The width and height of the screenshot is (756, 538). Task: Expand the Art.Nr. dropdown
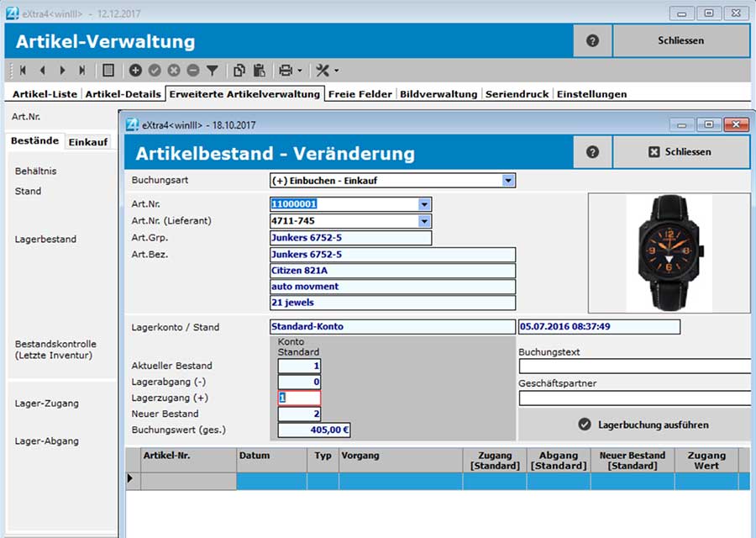(425, 204)
